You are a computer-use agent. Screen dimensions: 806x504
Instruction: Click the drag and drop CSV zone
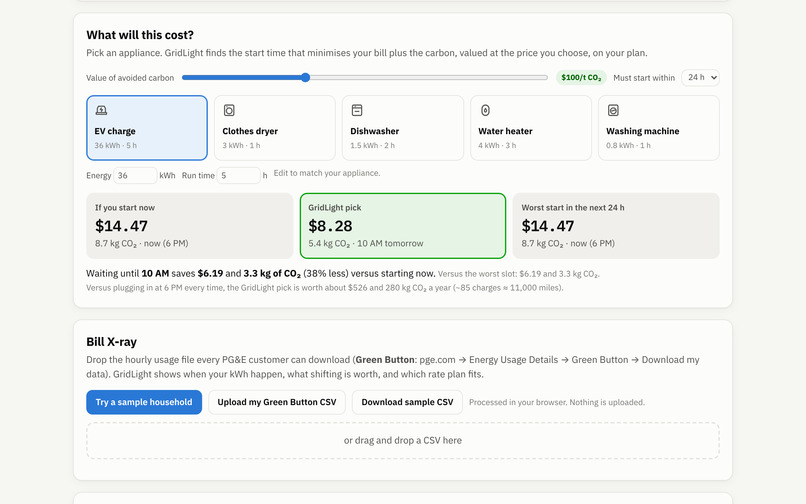[403, 441]
